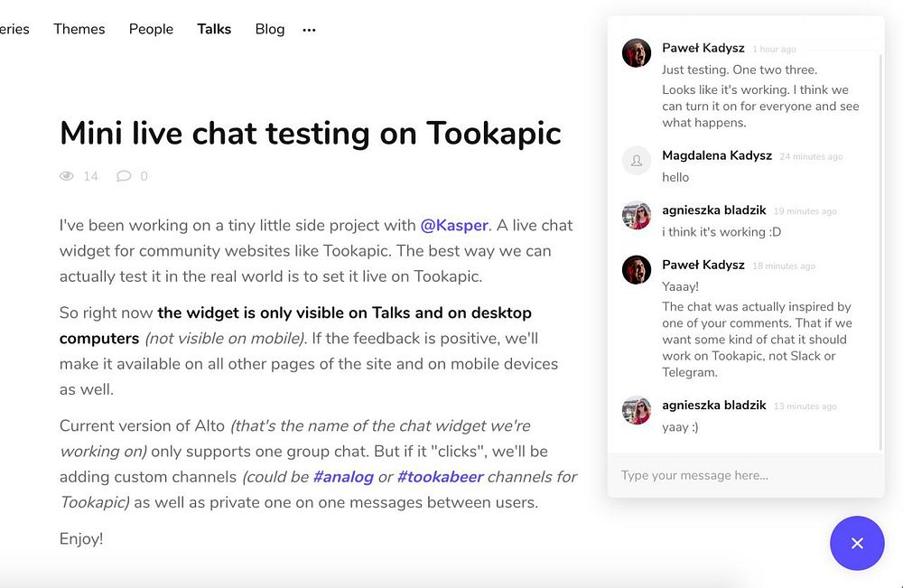Open the Blog from the navigation
Image resolution: width=903 pixels, height=588 pixels.
270,29
